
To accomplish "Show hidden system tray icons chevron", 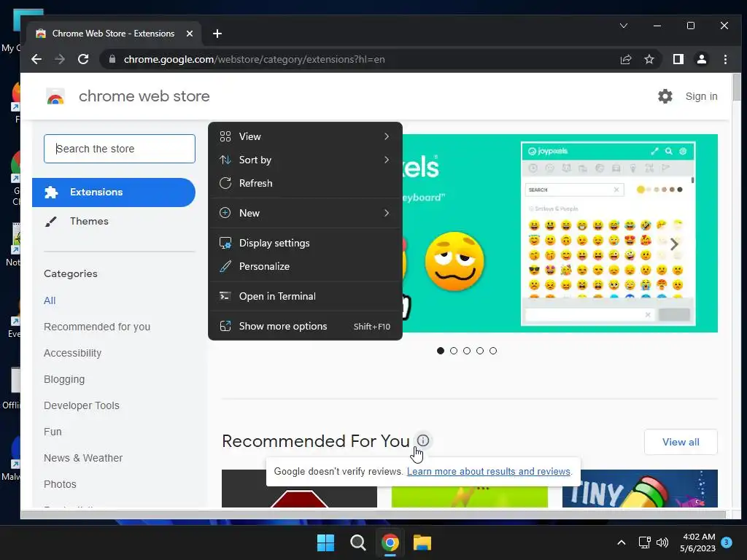I will (622, 542).
